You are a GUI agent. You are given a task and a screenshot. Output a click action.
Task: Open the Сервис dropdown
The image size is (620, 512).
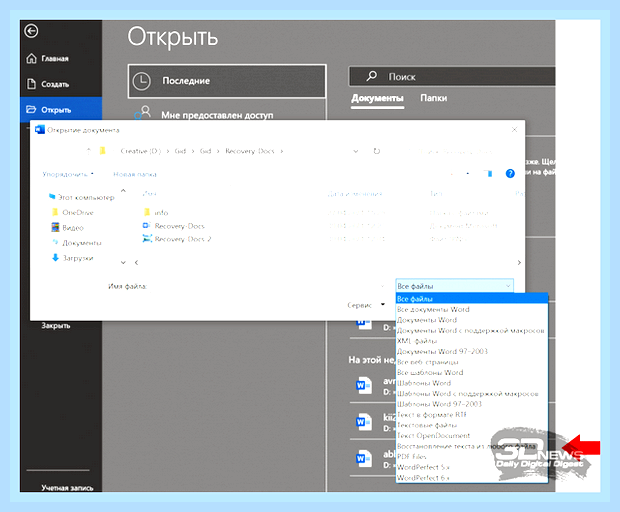(x=366, y=305)
